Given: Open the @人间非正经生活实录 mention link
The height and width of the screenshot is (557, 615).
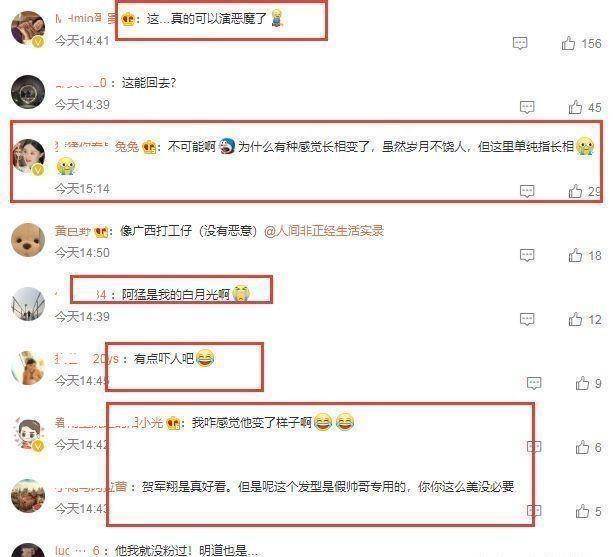Looking at the screenshot, I should 324,231.
